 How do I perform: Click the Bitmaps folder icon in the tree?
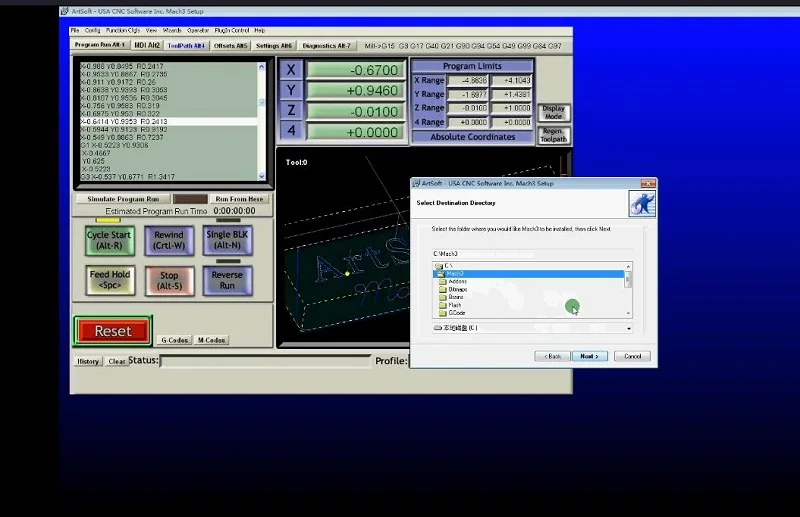click(x=443, y=289)
